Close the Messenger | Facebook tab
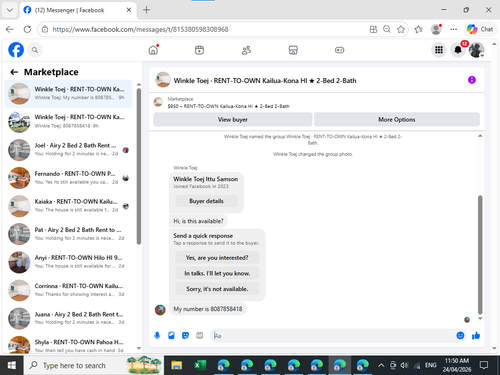Viewport: 500px width, 375px height. pyautogui.click(x=129, y=10)
